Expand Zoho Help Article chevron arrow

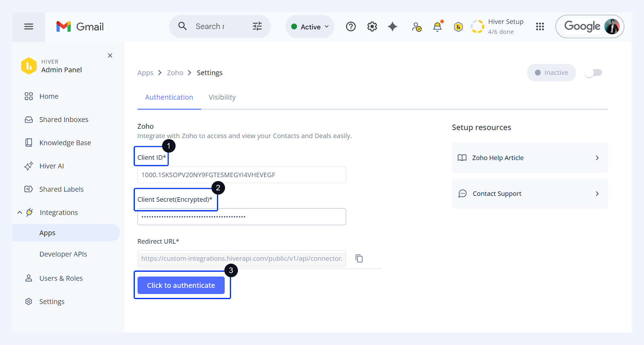tap(597, 158)
